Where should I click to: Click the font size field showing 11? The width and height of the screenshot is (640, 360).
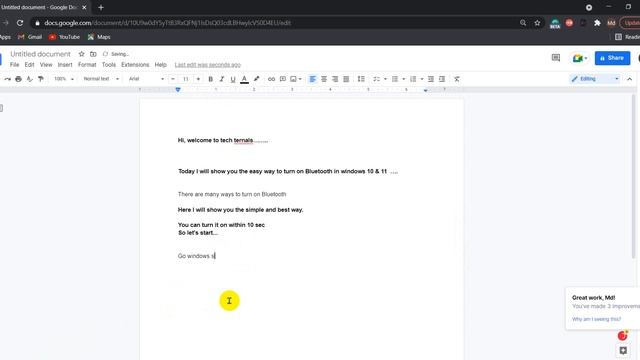click(186, 79)
